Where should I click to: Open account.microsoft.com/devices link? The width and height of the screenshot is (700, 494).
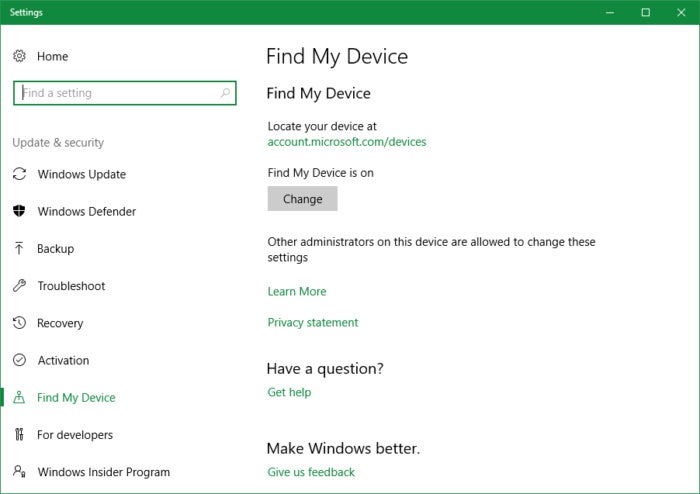347,142
